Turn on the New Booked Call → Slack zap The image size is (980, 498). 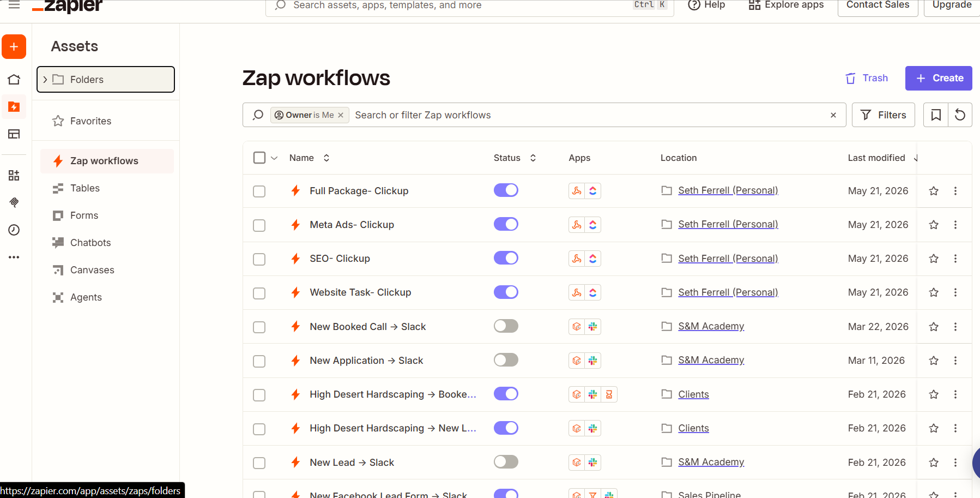506,326
